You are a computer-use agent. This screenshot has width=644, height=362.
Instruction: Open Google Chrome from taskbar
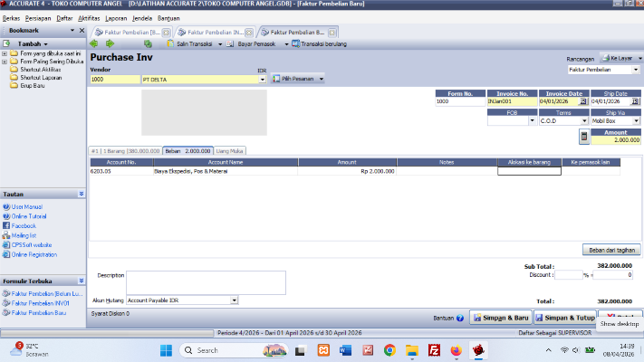tap(389, 350)
